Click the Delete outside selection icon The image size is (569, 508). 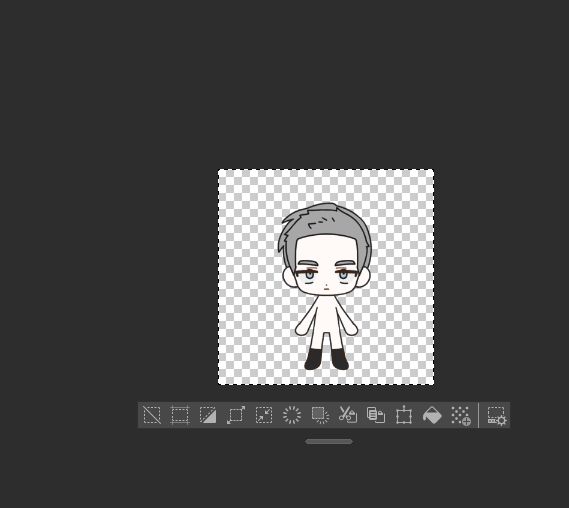[320, 415]
